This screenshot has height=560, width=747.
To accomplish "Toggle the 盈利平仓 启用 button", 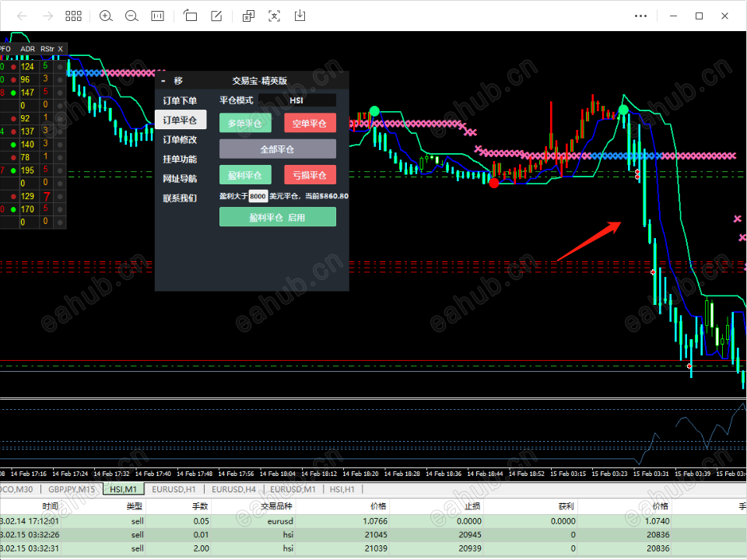I will coord(278,217).
